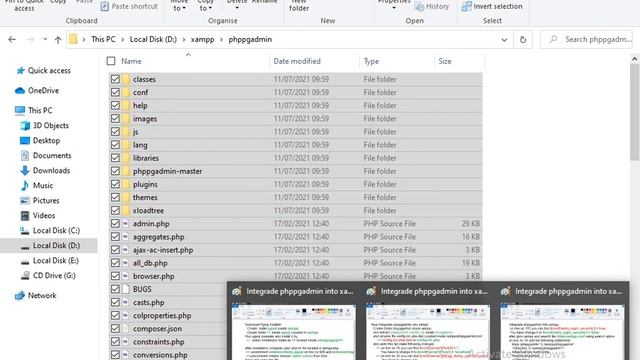
Task: Expand the address bar history dropdown
Action: [504, 40]
